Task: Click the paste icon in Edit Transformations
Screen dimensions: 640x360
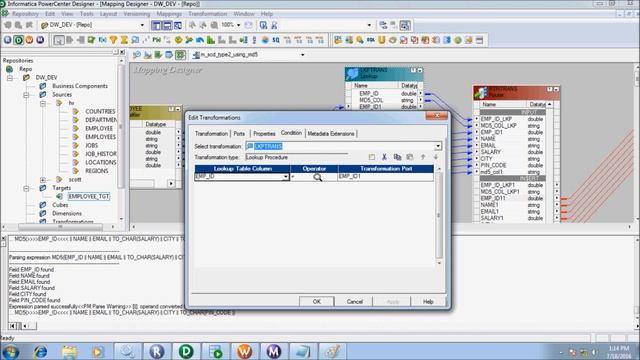Action: pyautogui.click(x=410, y=157)
